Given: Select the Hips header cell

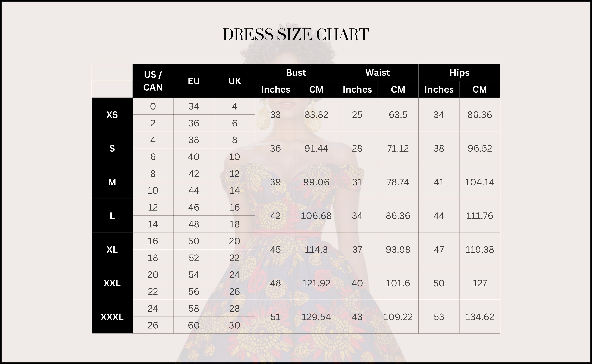Looking at the screenshot, I should click(x=459, y=72).
